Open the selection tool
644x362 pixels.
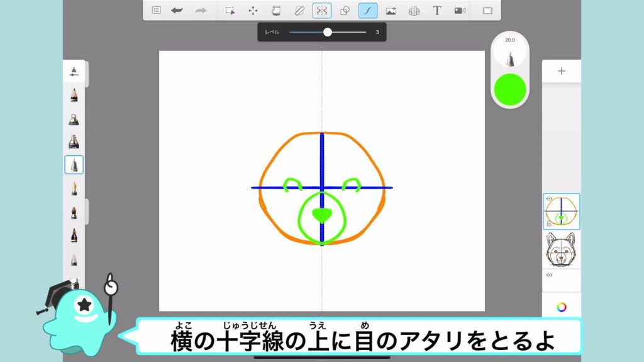coord(230,10)
